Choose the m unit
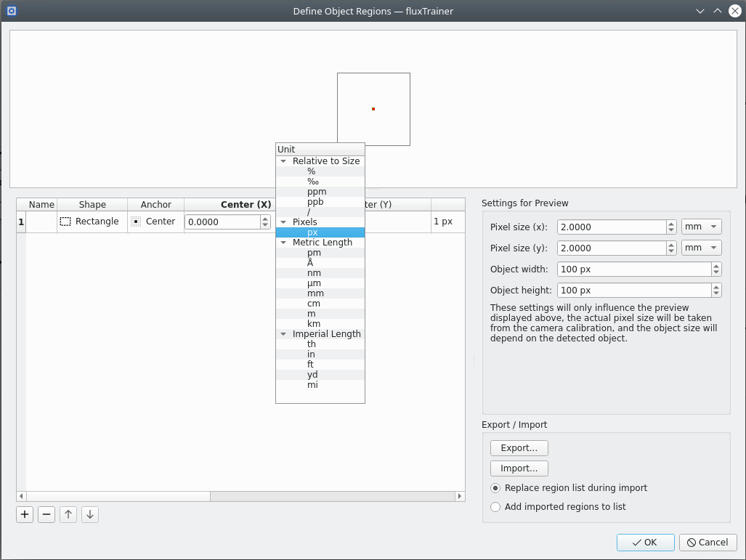The width and height of the screenshot is (746, 560). 320,314
